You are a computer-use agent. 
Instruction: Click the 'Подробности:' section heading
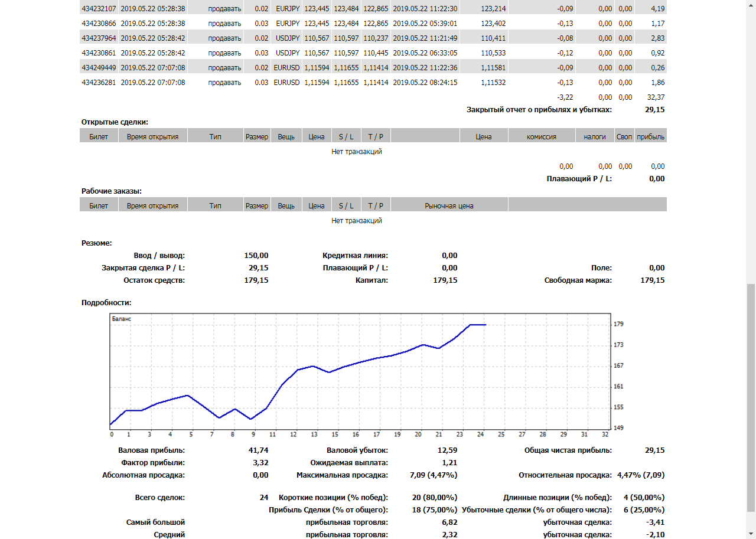(106, 303)
